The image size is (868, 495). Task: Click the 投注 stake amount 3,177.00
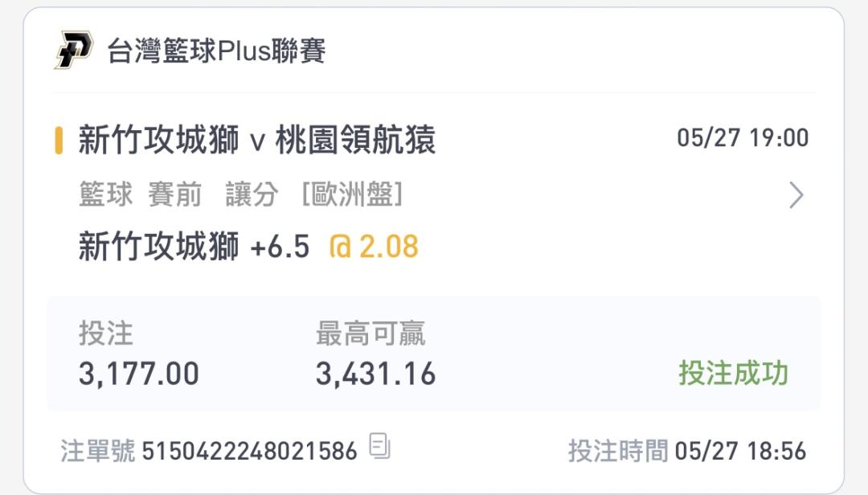click(139, 374)
